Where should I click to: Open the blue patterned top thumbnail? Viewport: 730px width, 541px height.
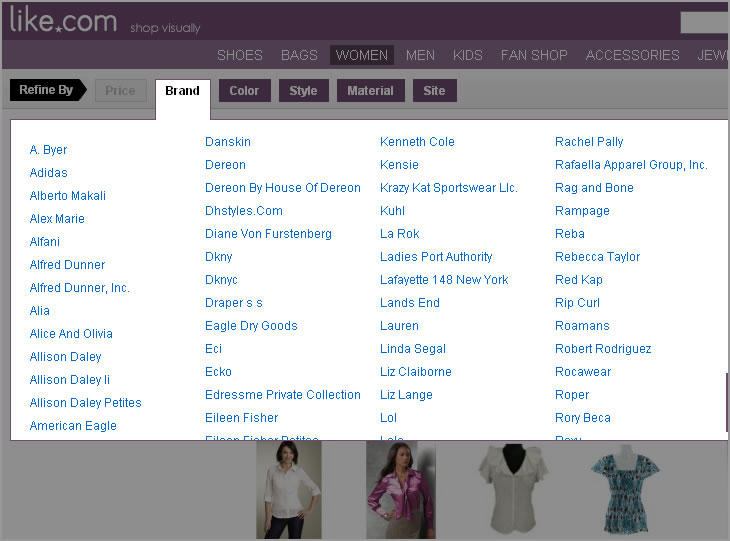[x=625, y=489]
